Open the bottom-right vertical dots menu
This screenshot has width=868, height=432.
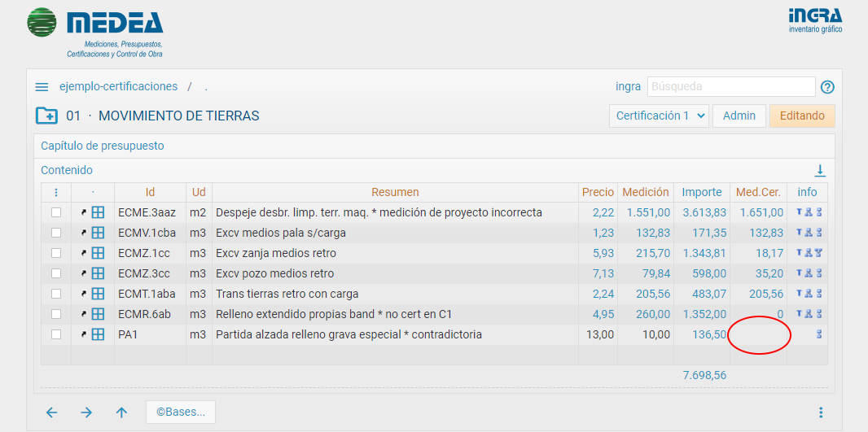pos(821,412)
